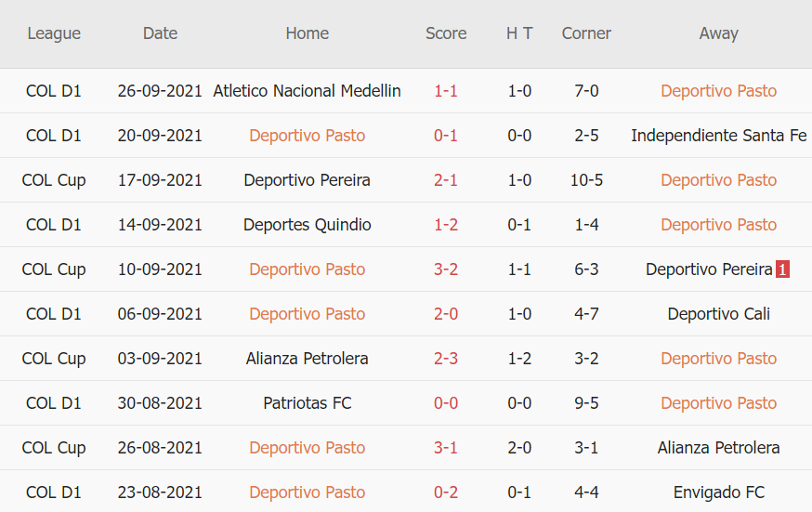Select Envigado FC away team
Screen dimensions: 812x512
(x=718, y=492)
